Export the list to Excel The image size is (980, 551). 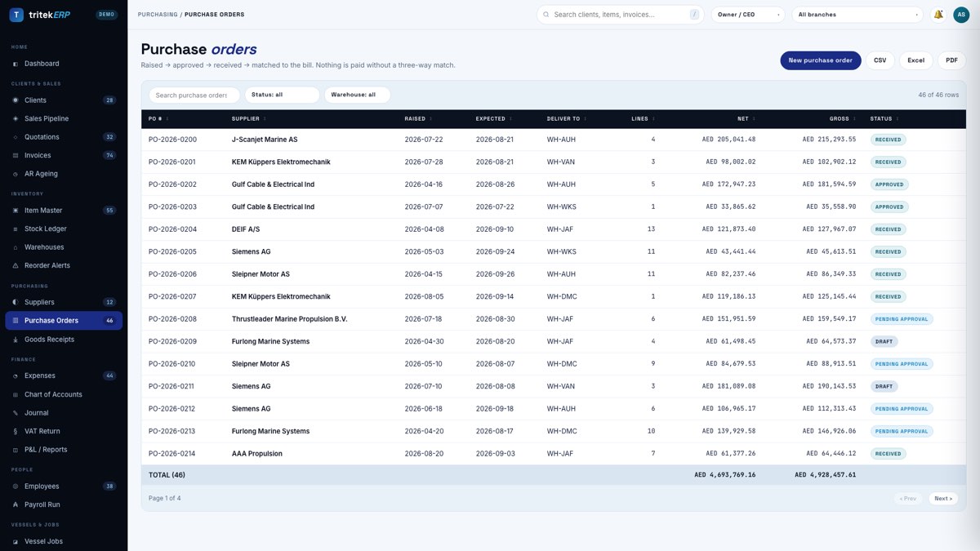[916, 60]
